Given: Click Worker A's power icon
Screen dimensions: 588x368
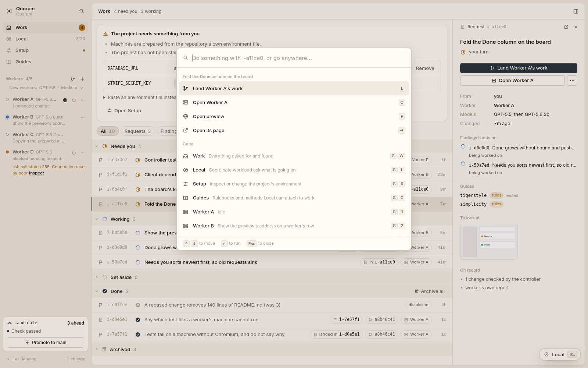Looking at the screenshot, I should pos(74,100).
